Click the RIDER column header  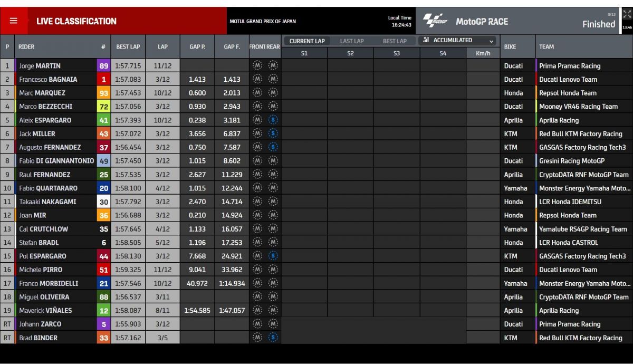[26, 46]
